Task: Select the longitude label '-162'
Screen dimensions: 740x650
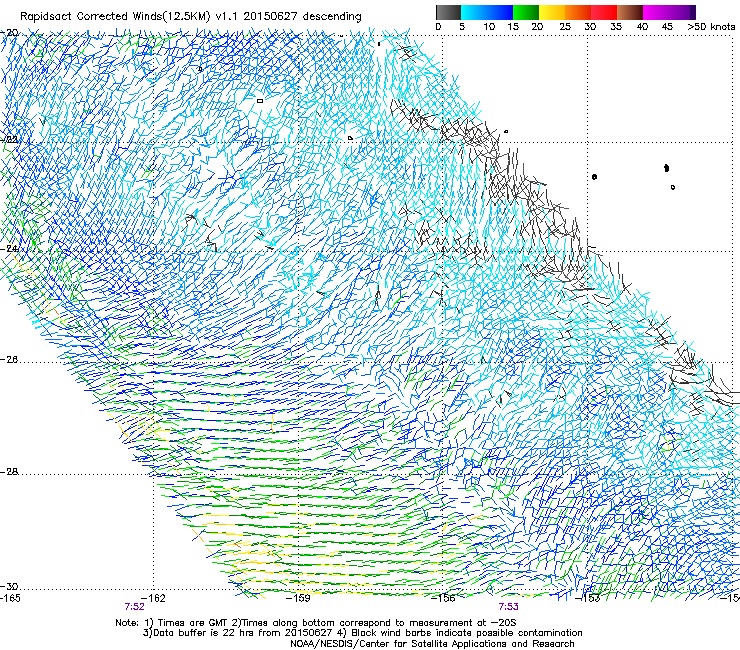Action: point(153,598)
